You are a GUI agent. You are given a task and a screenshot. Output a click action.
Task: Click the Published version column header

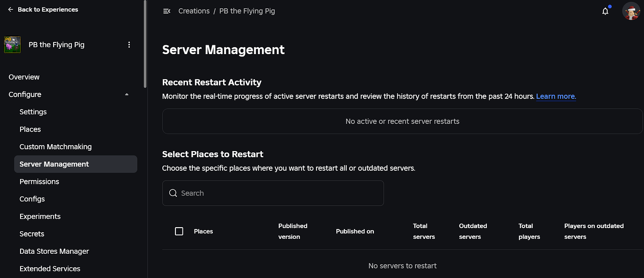click(x=293, y=231)
